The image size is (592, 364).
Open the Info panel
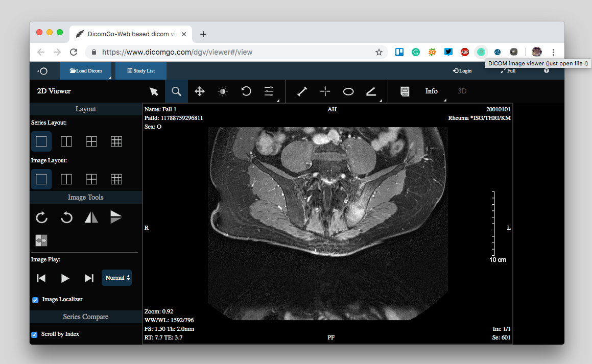(431, 91)
